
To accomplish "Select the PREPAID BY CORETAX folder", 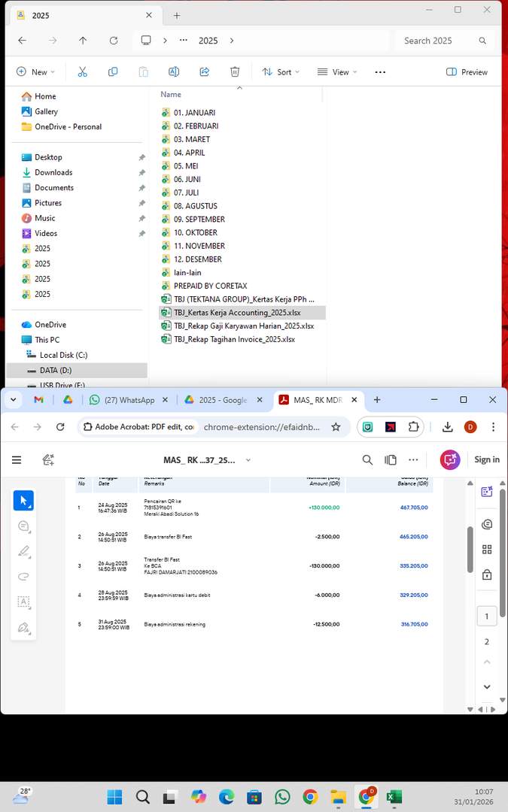I will click(211, 286).
